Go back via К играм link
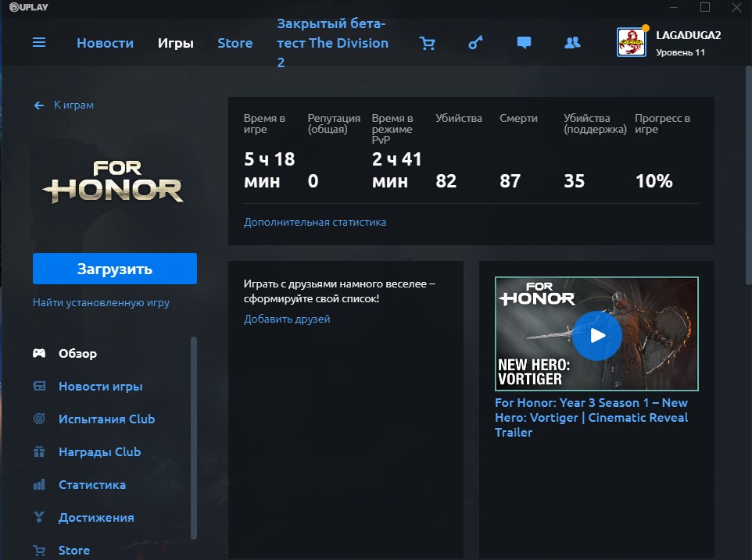 pyautogui.click(x=73, y=105)
